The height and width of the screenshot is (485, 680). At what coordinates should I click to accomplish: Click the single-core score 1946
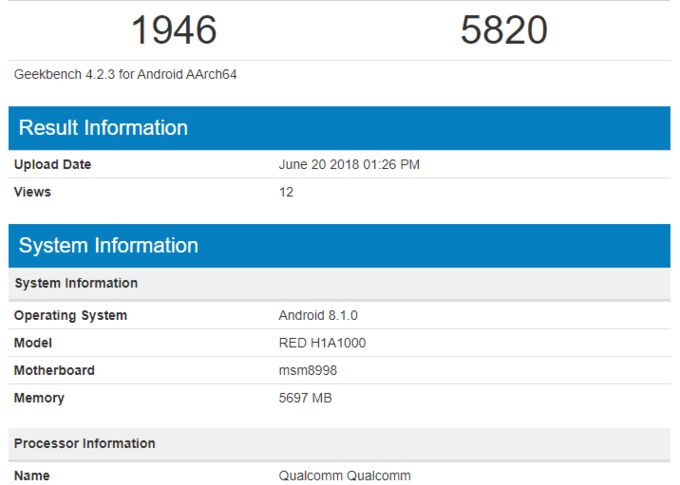point(174,30)
